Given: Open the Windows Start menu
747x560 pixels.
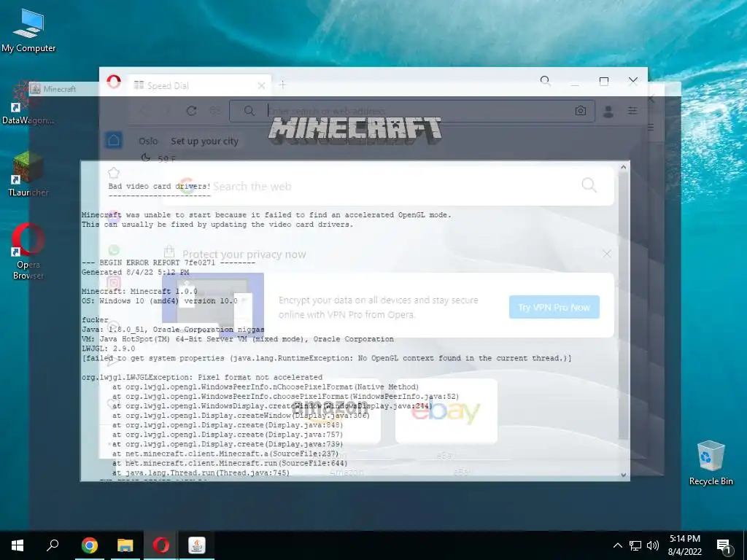Looking at the screenshot, I should click(x=18, y=545).
